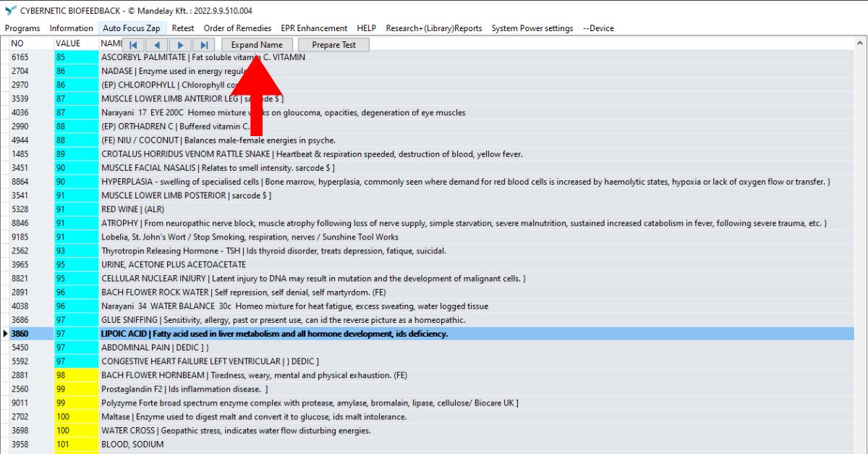868x454 pixels.
Task: Click cyan value cell 85 for Ascorbyl Palmitate
Action: click(x=76, y=57)
